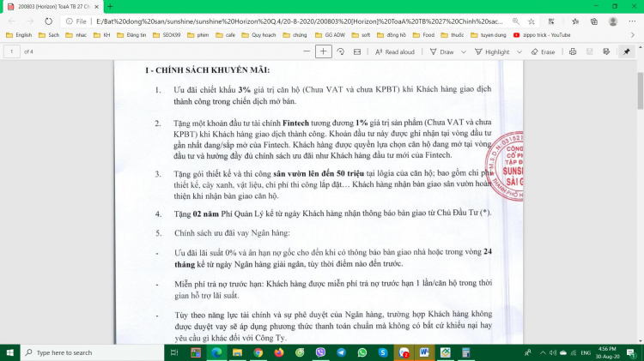Open the SEOK99 bookmarks folder
This screenshot has width=644, height=361.
click(x=167, y=35)
